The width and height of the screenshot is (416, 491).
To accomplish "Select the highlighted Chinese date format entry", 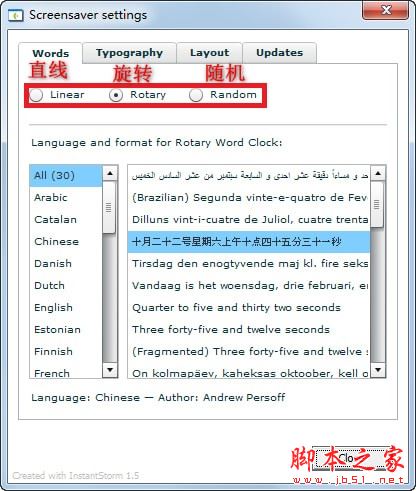I will (x=249, y=241).
